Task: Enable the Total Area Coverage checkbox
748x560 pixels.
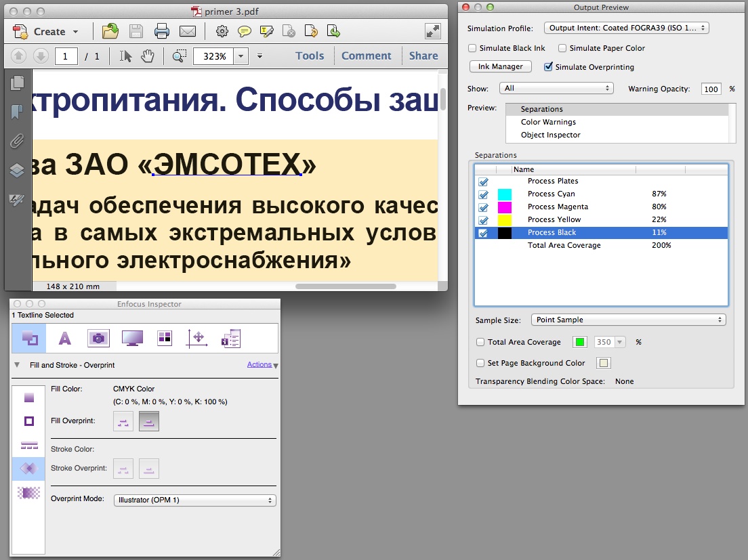Action: coord(480,342)
